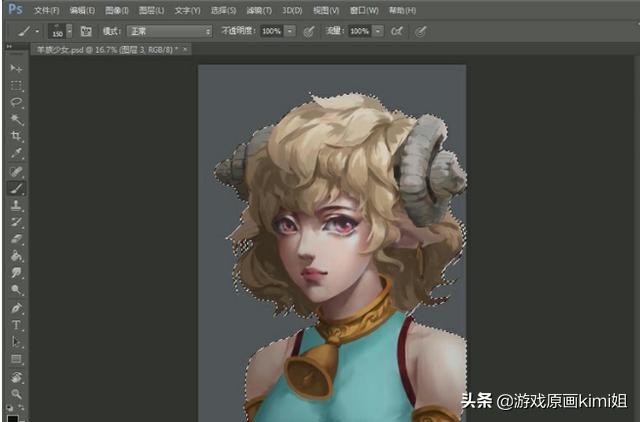Open the brush size 150 preset picker
Screen dimensions: 640x422
click(60, 31)
